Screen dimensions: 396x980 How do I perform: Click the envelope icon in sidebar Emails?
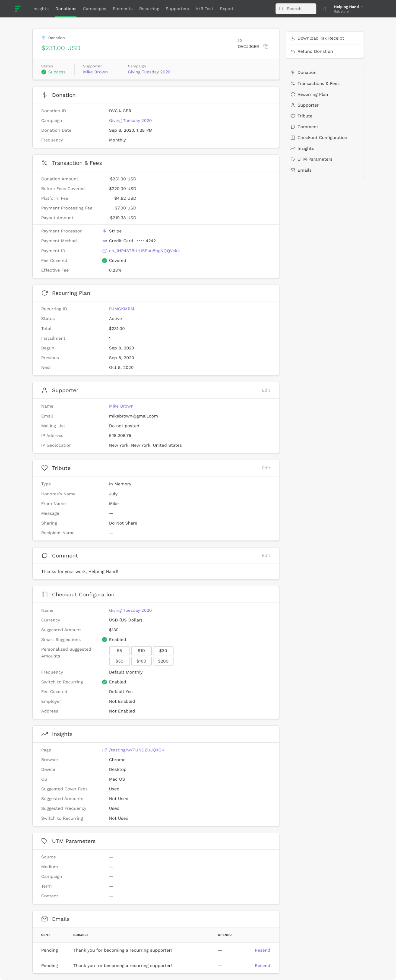293,170
